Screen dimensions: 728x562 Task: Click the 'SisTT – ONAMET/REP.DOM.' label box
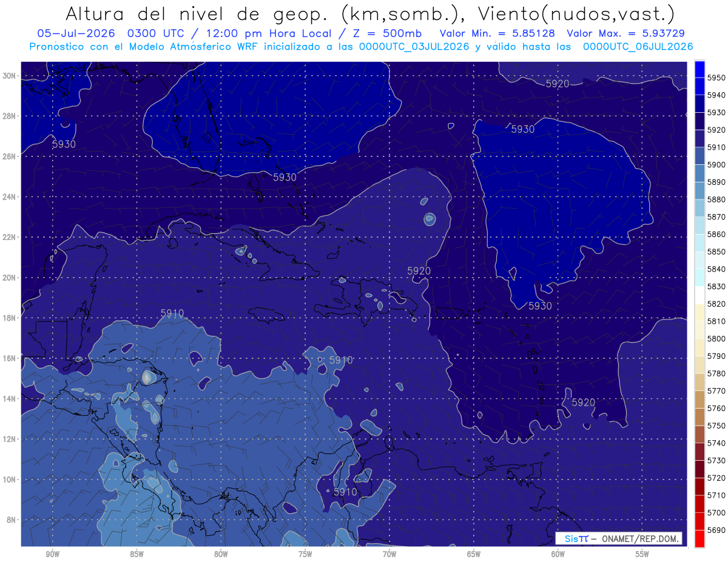coord(619,538)
